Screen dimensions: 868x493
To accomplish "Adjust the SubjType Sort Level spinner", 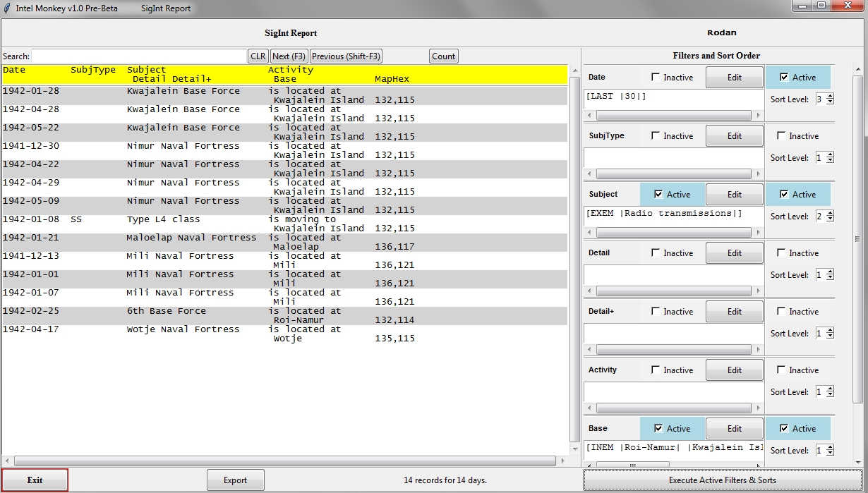I will click(825, 158).
